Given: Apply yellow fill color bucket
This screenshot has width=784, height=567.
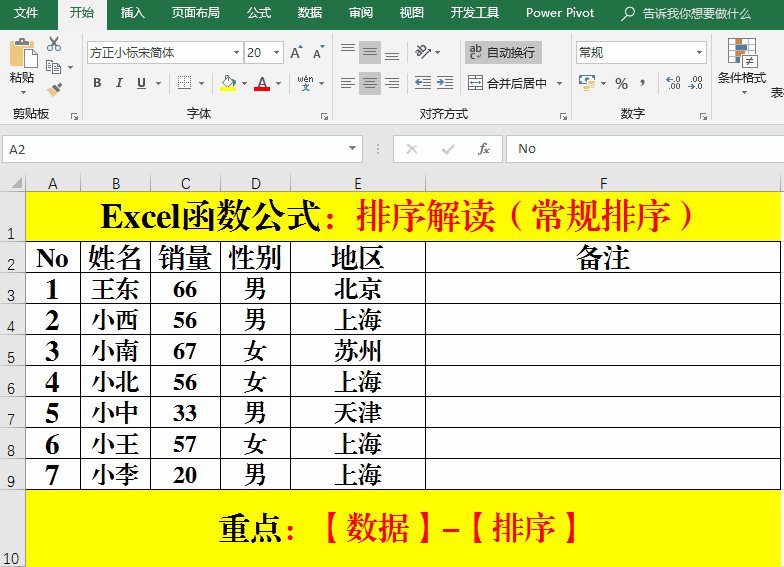Looking at the screenshot, I should point(228,83).
